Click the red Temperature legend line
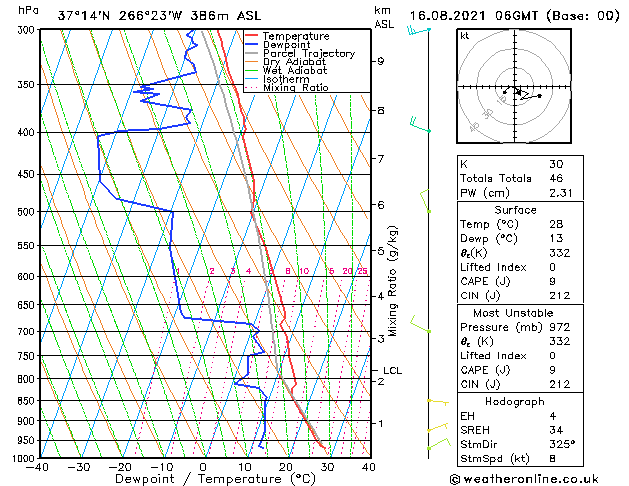 252,35
